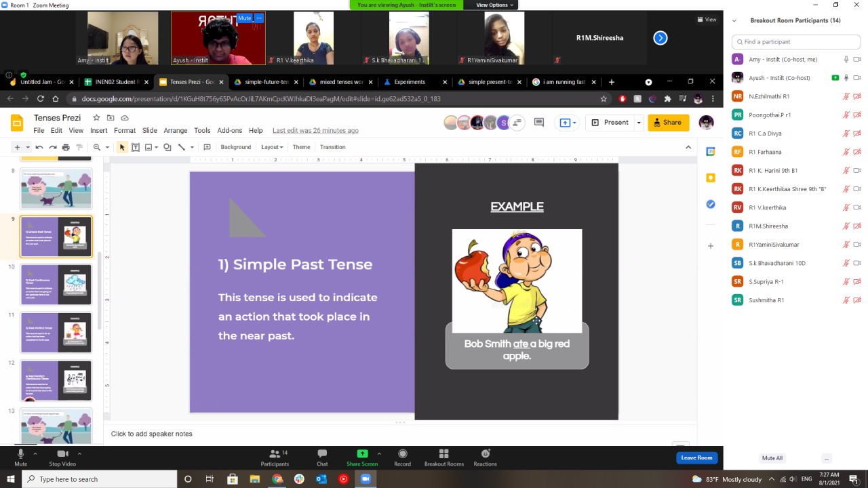Toggle Stop Video in Zoom
This screenshot has height=488, width=868.
click(x=62, y=457)
